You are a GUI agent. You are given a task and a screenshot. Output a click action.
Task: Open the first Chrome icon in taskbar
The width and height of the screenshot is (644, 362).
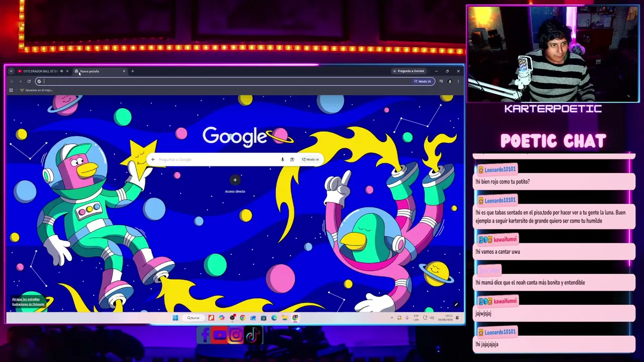tap(243, 318)
